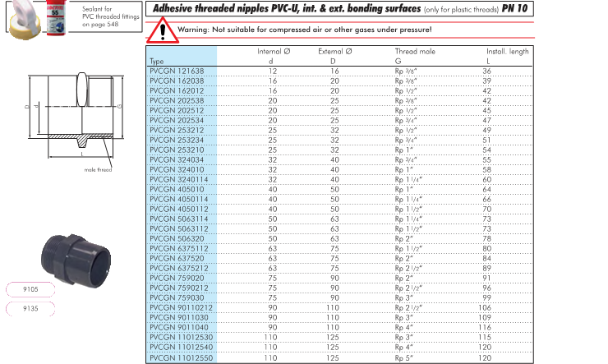
Task: Click the Internal Ø column header
Action: coord(270,52)
